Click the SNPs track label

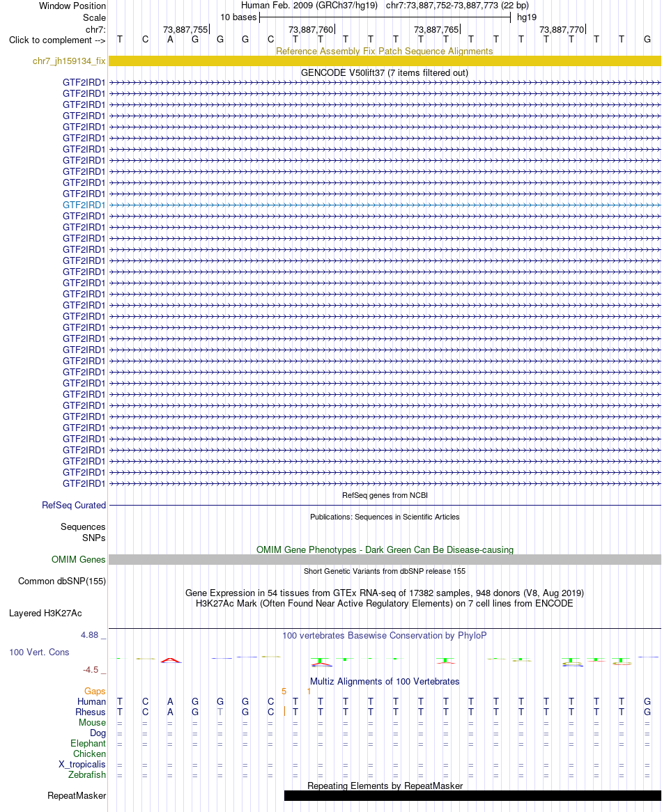click(x=94, y=538)
